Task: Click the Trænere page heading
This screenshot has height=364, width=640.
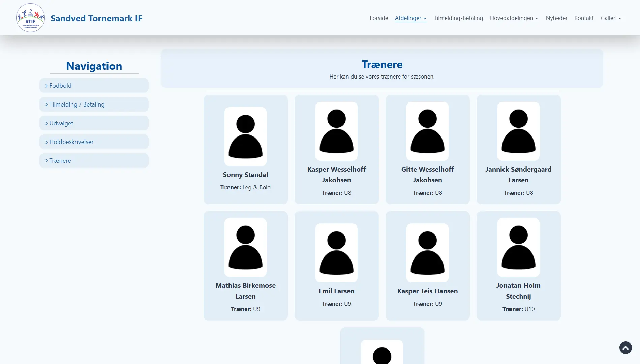Action: [x=382, y=64]
